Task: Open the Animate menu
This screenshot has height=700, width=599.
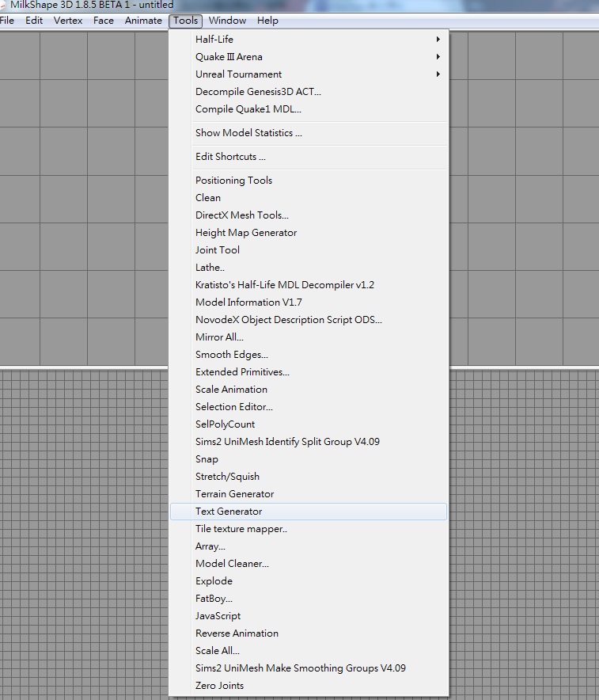Action: [x=143, y=21]
